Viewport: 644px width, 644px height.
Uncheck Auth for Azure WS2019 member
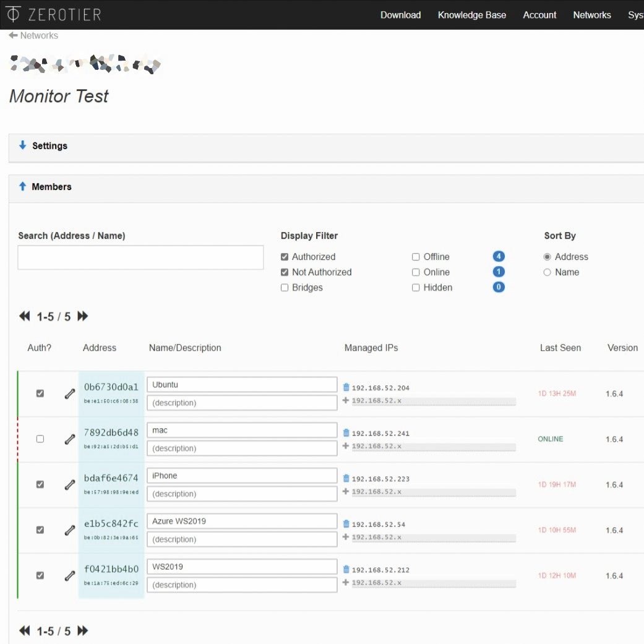click(40, 530)
